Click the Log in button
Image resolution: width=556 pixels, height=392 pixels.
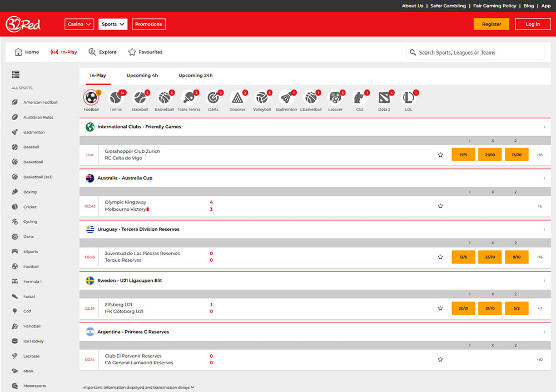pyautogui.click(x=533, y=24)
